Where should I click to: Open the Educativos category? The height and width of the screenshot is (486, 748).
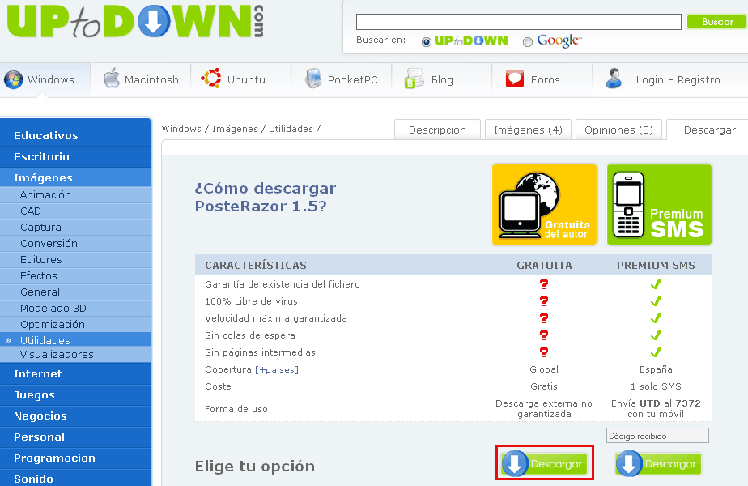pyautogui.click(x=75, y=135)
